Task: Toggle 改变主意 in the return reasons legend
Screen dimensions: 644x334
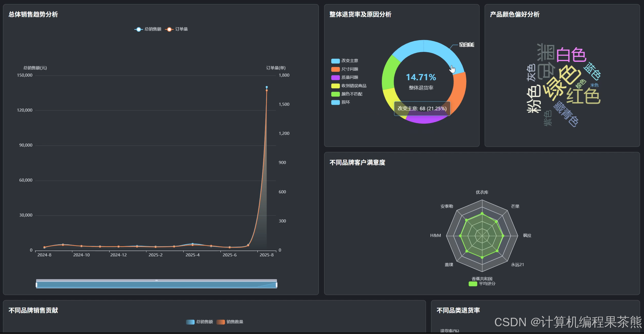Action: coord(345,61)
